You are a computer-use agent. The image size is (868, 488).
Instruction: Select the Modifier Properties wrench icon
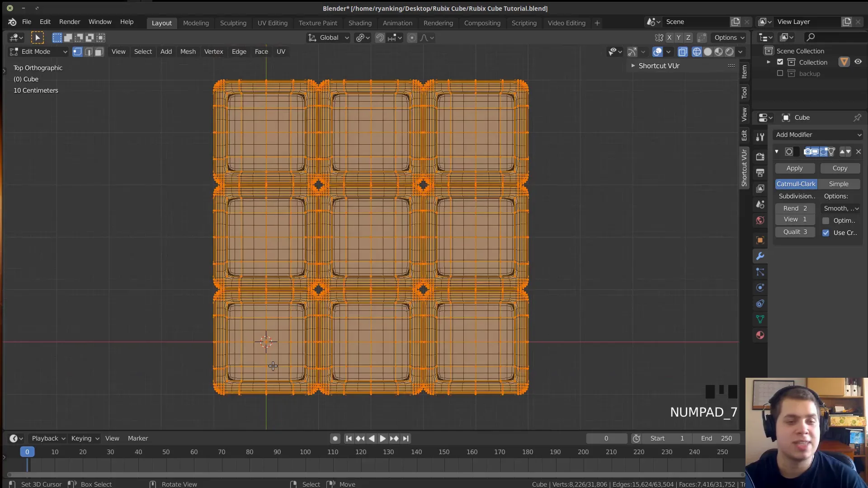760,256
